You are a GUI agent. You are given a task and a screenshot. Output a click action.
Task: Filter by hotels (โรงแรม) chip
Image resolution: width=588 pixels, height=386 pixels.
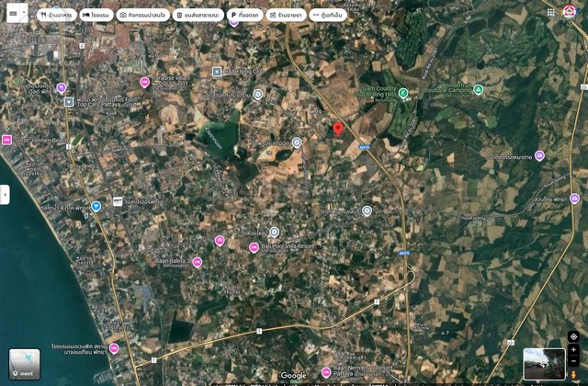[x=96, y=15]
